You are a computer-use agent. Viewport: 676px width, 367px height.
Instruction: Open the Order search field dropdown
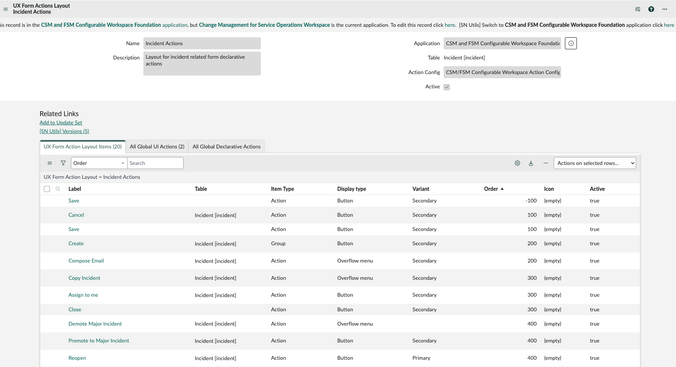(99, 163)
